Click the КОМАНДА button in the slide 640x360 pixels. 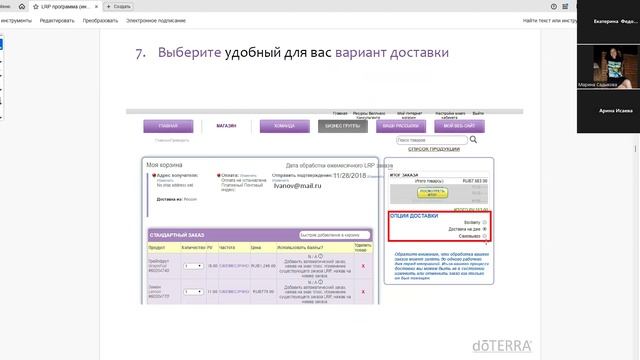[284, 126]
